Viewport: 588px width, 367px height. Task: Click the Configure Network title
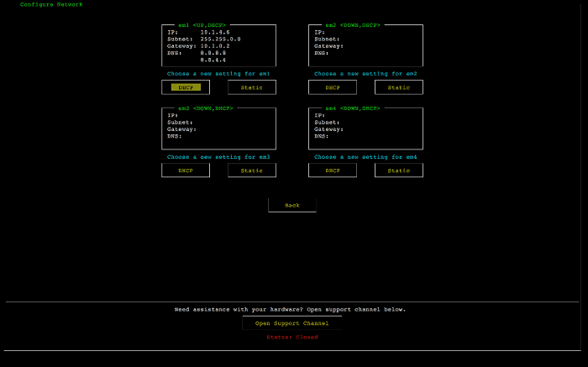click(x=51, y=4)
